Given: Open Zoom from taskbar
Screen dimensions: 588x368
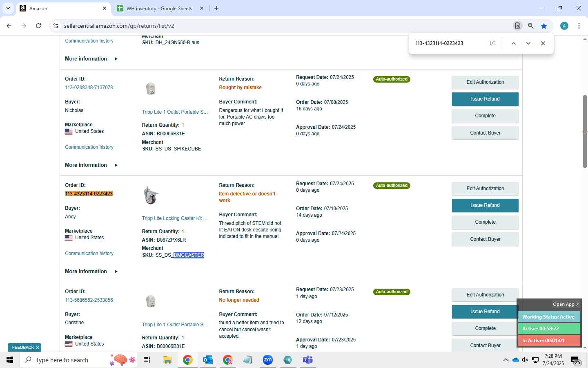Looking at the screenshot, I should pyautogui.click(x=268, y=360).
